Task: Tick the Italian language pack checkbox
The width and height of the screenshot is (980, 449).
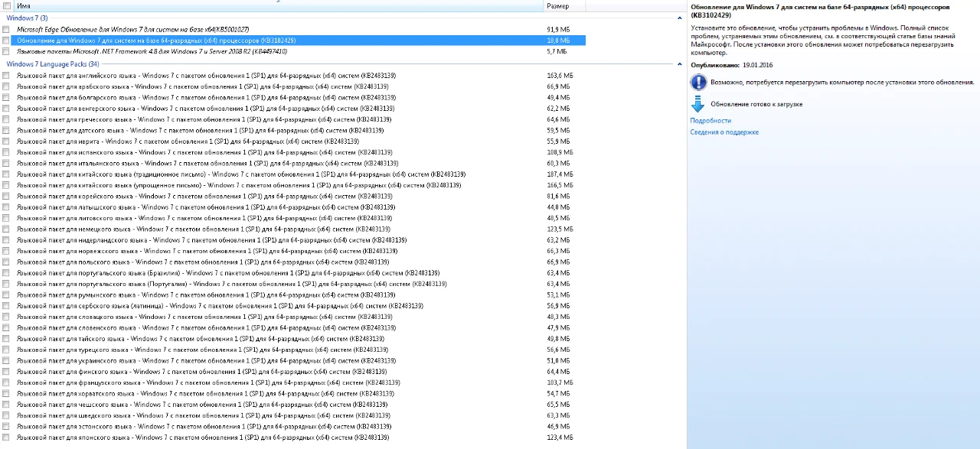Action: 6,163
